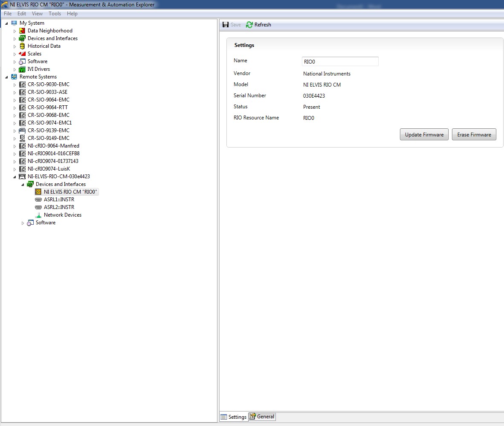The height and width of the screenshot is (426, 504).
Task: Open the Tools menu
Action: pyautogui.click(x=55, y=14)
